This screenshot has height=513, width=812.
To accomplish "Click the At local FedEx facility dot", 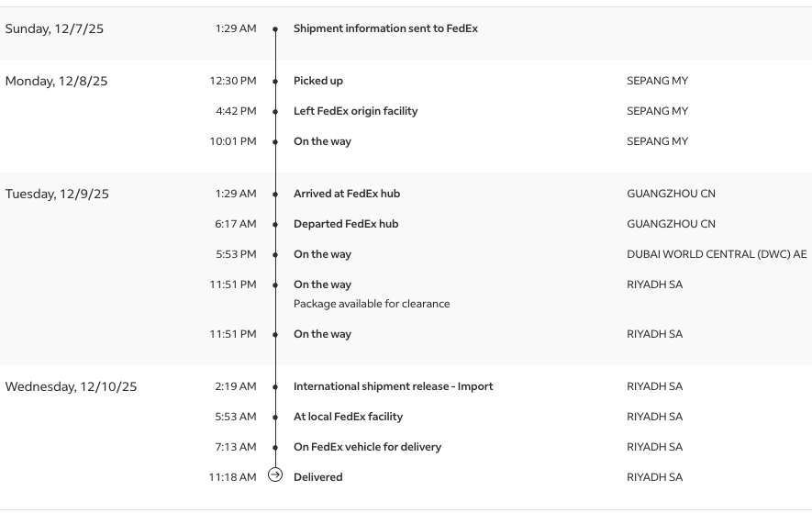I will [275, 417].
